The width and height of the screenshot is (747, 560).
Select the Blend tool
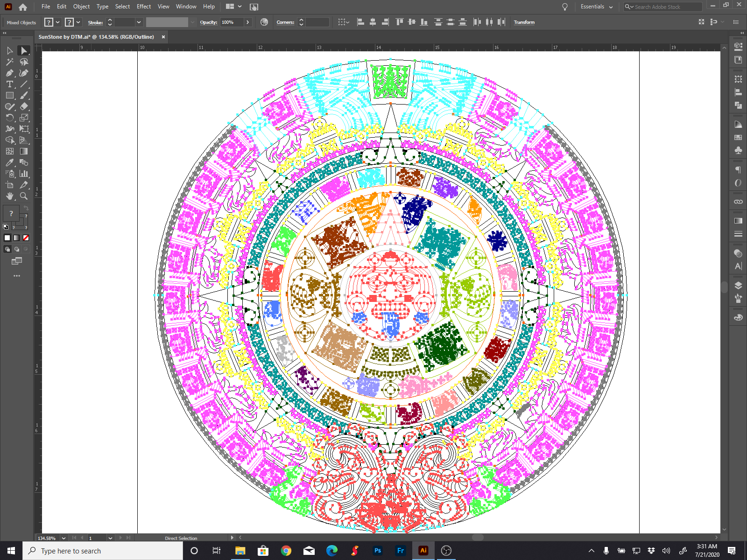click(24, 162)
